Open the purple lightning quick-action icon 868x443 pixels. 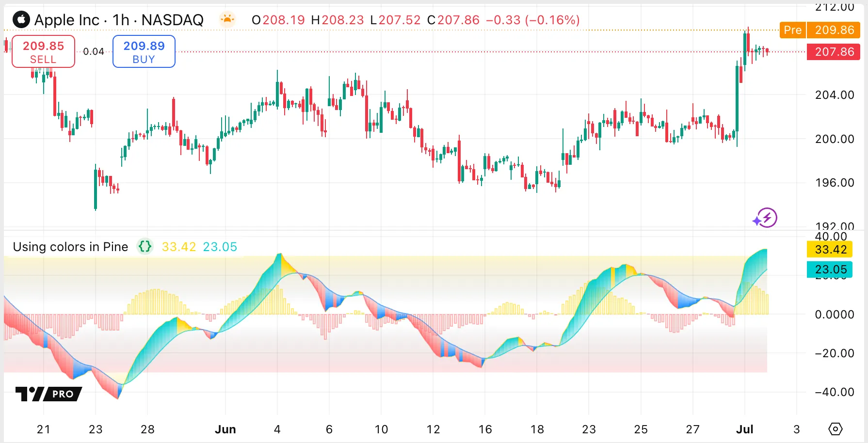766,218
